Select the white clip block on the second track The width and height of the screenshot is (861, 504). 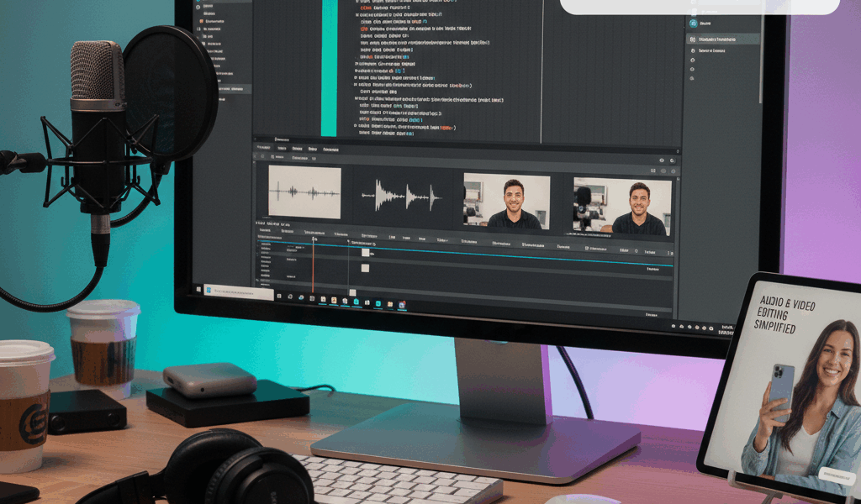coord(365,268)
